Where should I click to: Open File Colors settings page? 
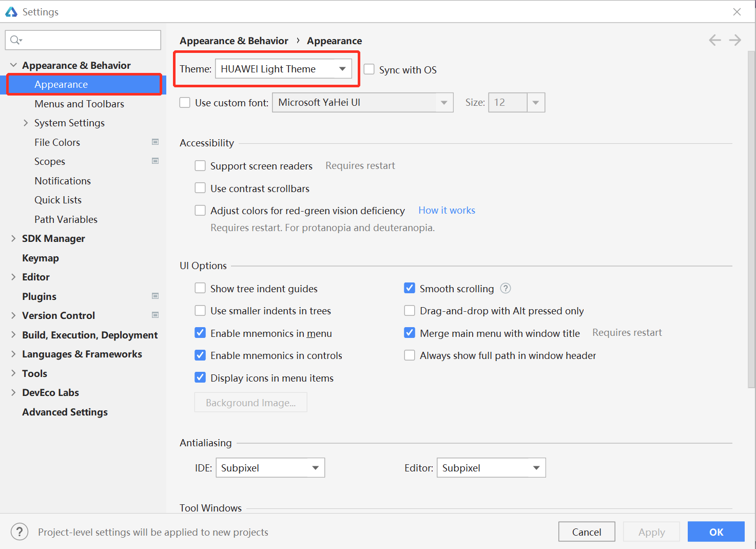pos(57,142)
